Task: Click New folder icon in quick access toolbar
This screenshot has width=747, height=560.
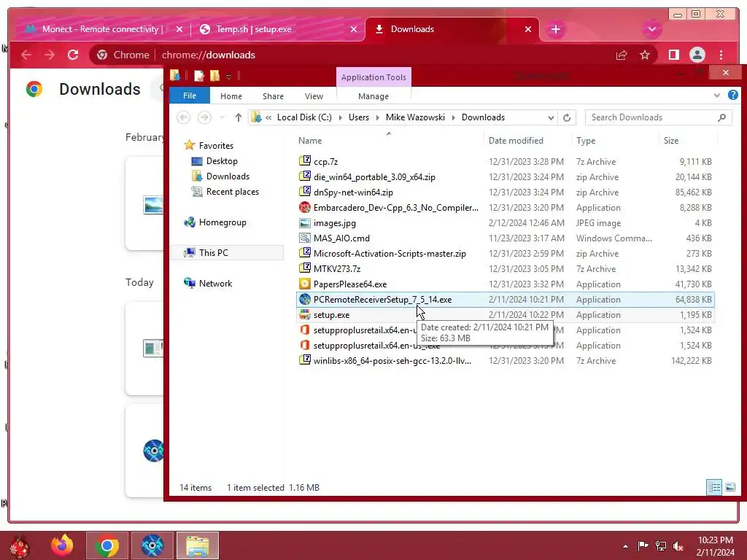Action: [x=215, y=76]
